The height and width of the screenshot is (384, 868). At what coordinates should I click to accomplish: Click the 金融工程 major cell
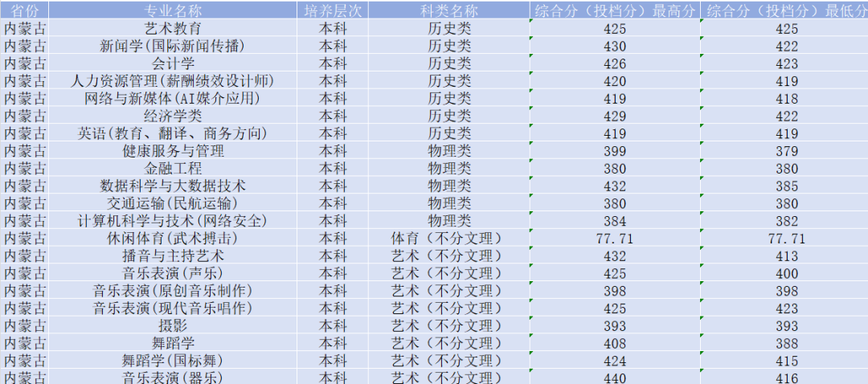point(173,168)
